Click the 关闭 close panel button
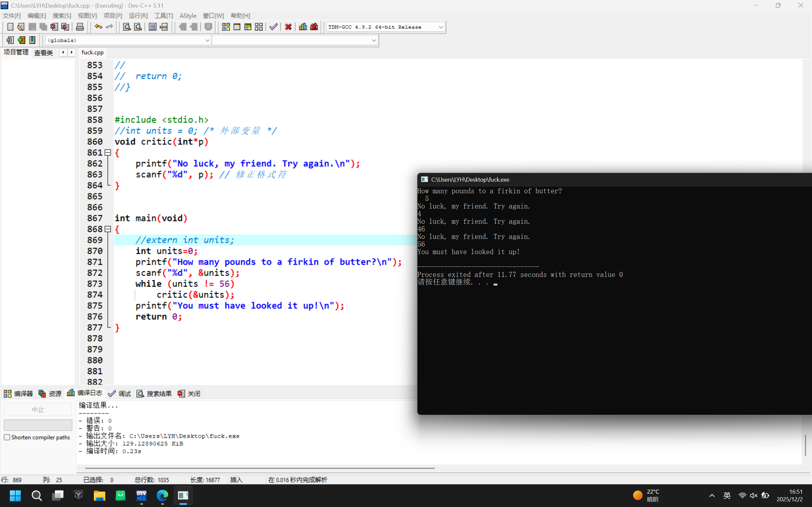The image size is (812, 507). click(189, 394)
